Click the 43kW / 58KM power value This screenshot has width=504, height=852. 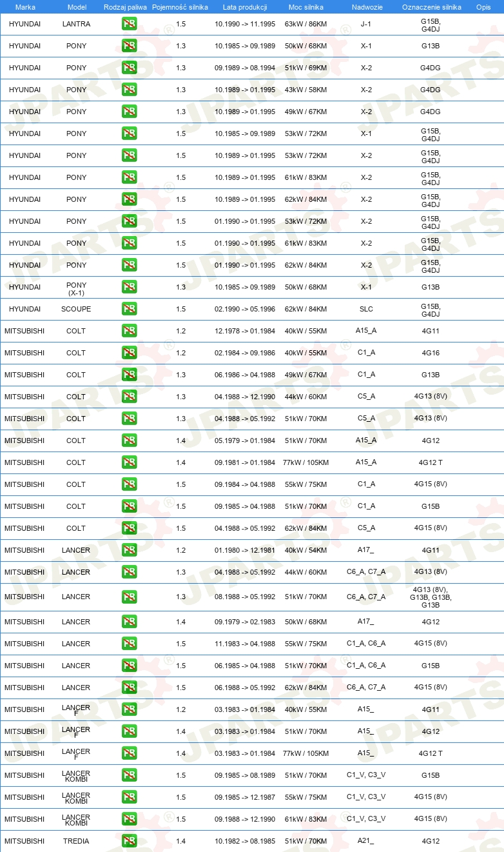click(x=305, y=90)
